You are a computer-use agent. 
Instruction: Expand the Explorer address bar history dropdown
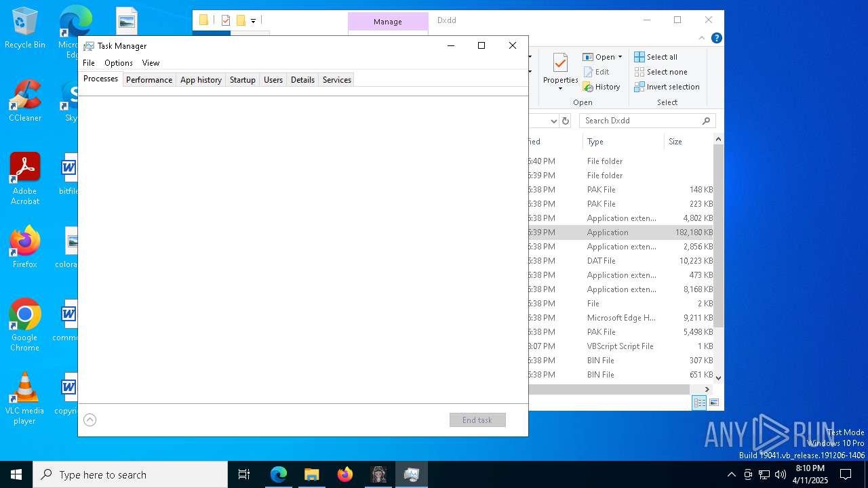553,121
